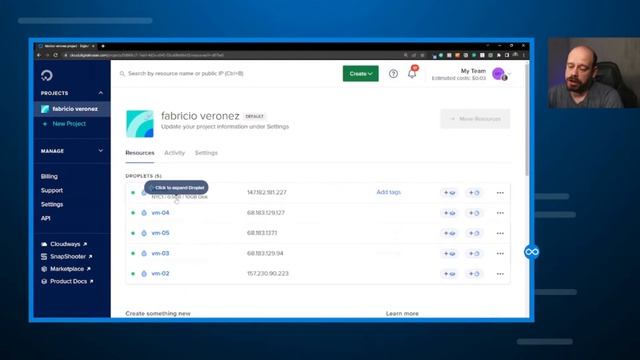Click the SnapShooter icon
Viewport: 640px width, 360px height.
click(44, 256)
